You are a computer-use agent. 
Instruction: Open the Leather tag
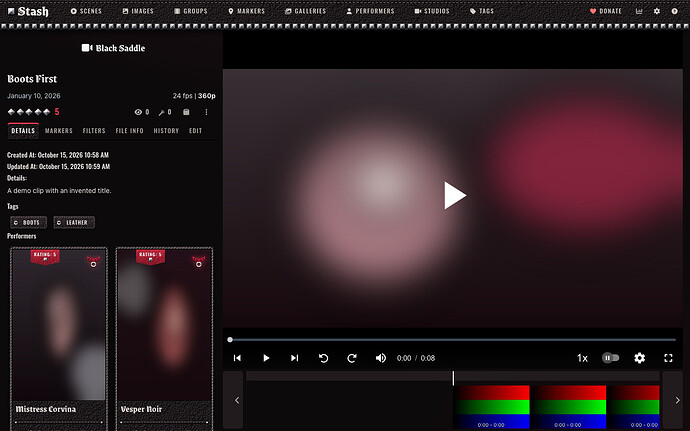[x=74, y=222]
